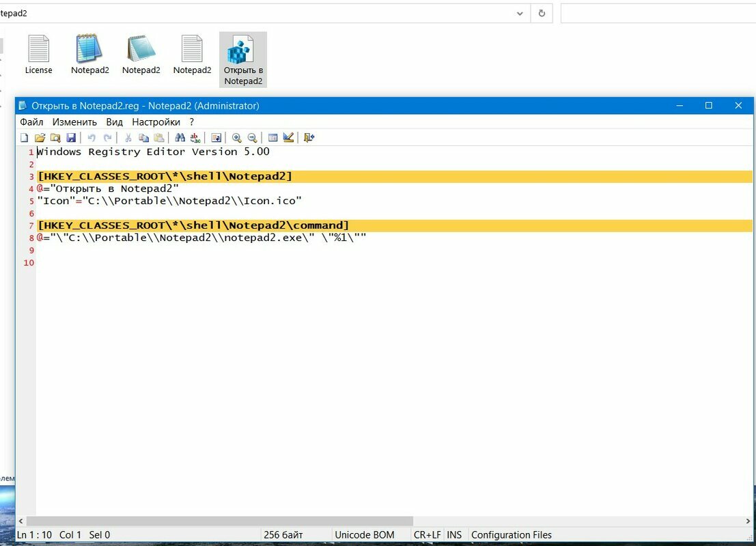Viewport: 756px width, 546px height.
Task: Open the Настройки menu
Action: pyautogui.click(x=156, y=122)
